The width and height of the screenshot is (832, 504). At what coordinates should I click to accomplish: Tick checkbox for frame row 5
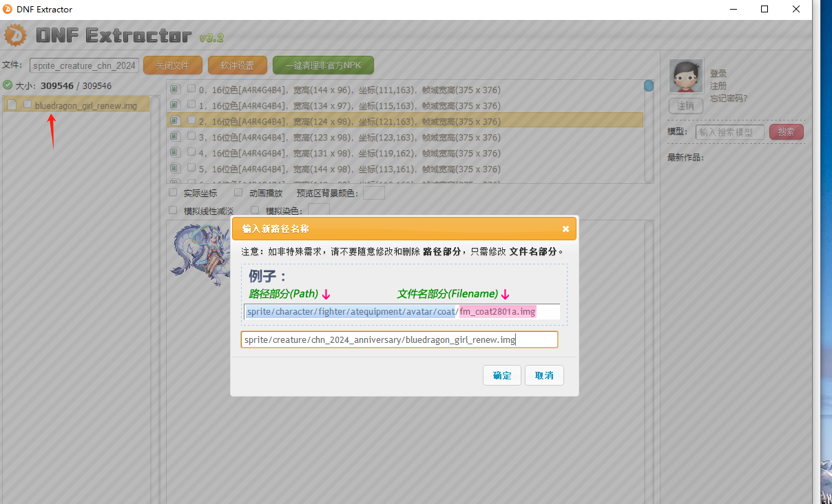tap(191, 167)
